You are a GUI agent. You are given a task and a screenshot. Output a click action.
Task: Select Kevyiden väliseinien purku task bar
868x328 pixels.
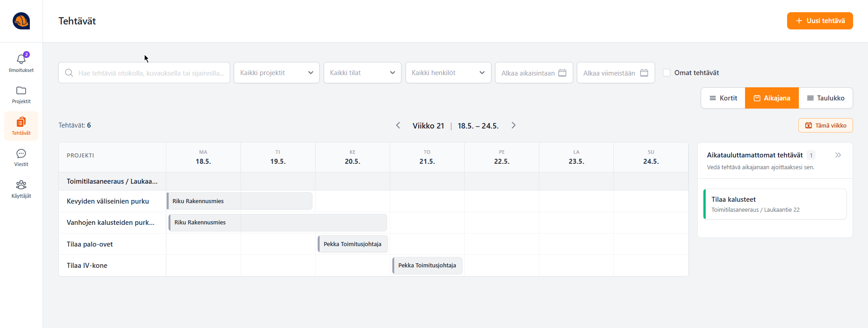pos(240,201)
